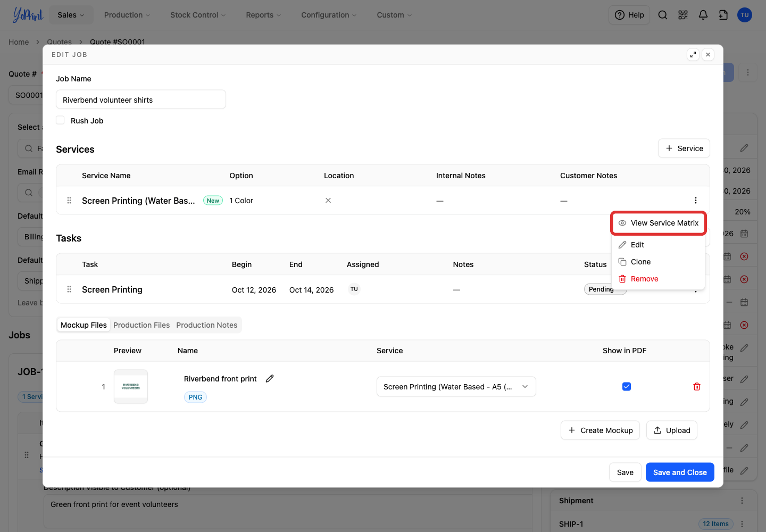The width and height of the screenshot is (766, 532).
Task: Open the Riverbend front print preview thumbnail
Action: [131, 387]
